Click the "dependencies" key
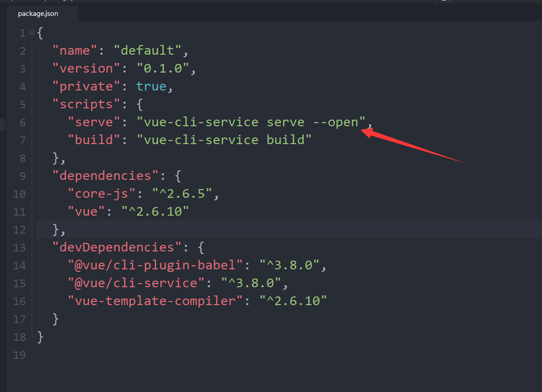The height and width of the screenshot is (392, 542). pyautogui.click(x=105, y=176)
